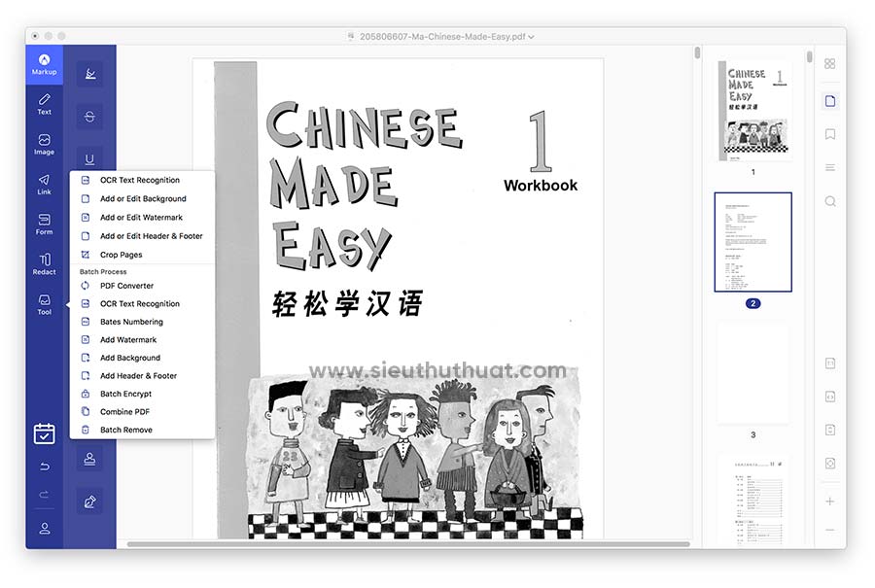Select Add or Edit Background
Viewport: 875px width, 588px height.
pos(142,198)
